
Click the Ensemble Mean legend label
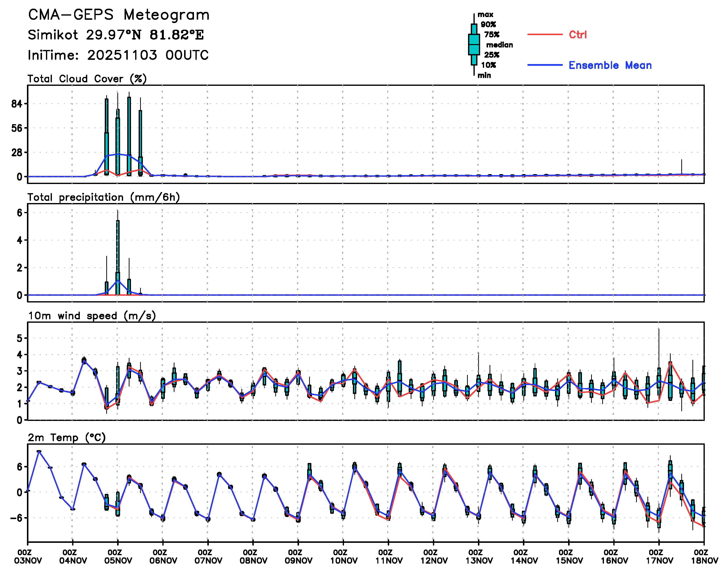click(x=610, y=65)
